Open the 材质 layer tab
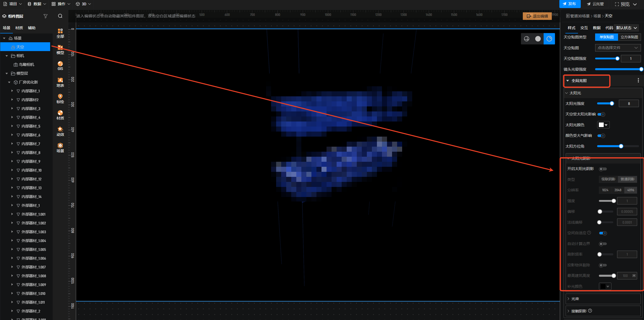Image resolution: width=644 pixels, height=320 pixels. point(19,28)
